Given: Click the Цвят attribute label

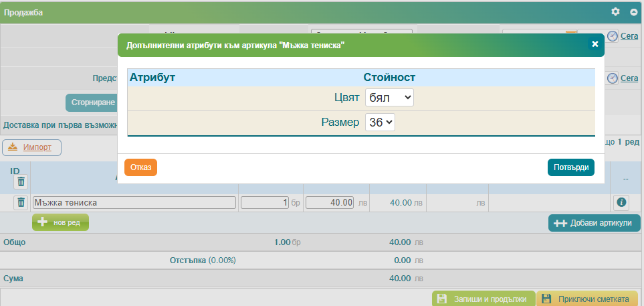Looking at the screenshot, I should pyautogui.click(x=346, y=98).
